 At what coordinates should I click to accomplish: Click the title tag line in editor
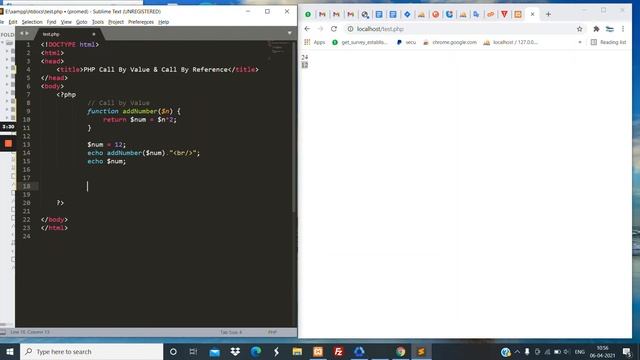coord(158,69)
